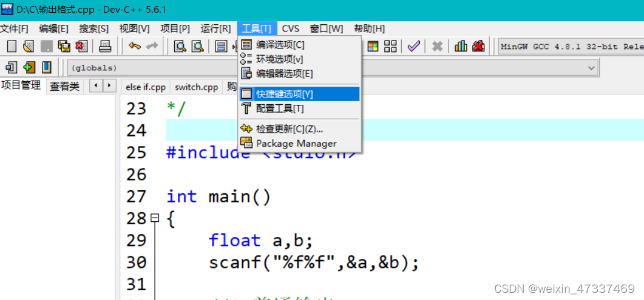This screenshot has height=300, width=644.
Task: Open the 搜索[S] menu
Action: point(93,28)
